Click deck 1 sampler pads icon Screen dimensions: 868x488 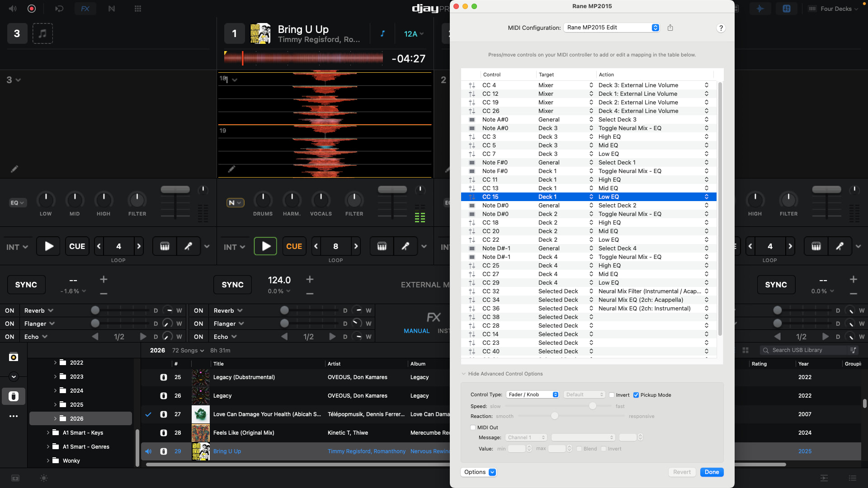(x=382, y=246)
